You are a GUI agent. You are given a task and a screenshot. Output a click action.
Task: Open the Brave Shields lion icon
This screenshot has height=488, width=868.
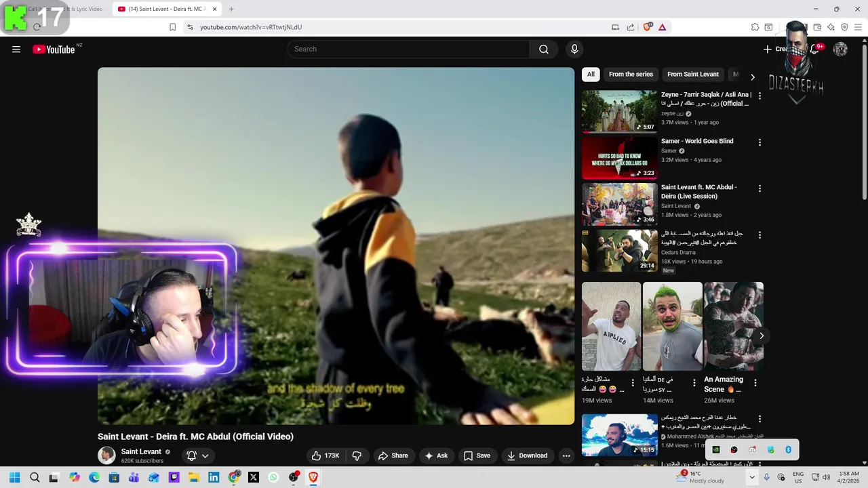click(x=648, y=27)
